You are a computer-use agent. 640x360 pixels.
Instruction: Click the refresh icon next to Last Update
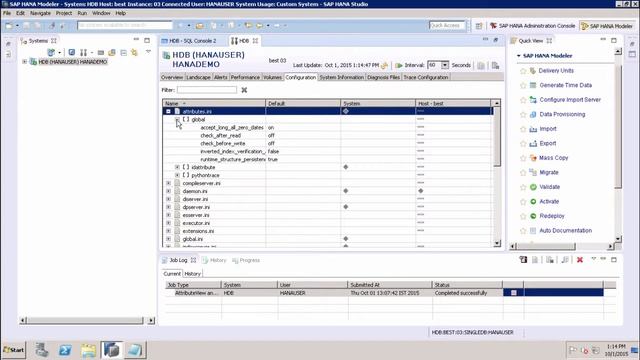pyautogui.click(x=384, y=65)
